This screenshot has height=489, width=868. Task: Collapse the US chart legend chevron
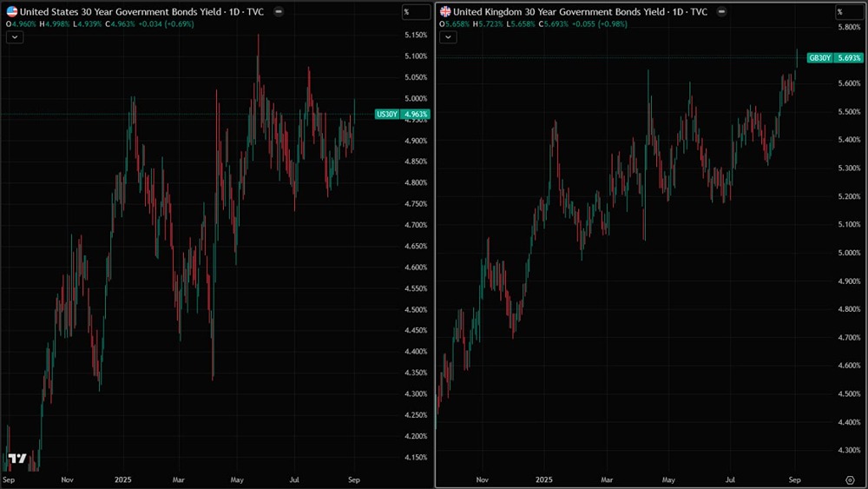(x=15, y=37)
